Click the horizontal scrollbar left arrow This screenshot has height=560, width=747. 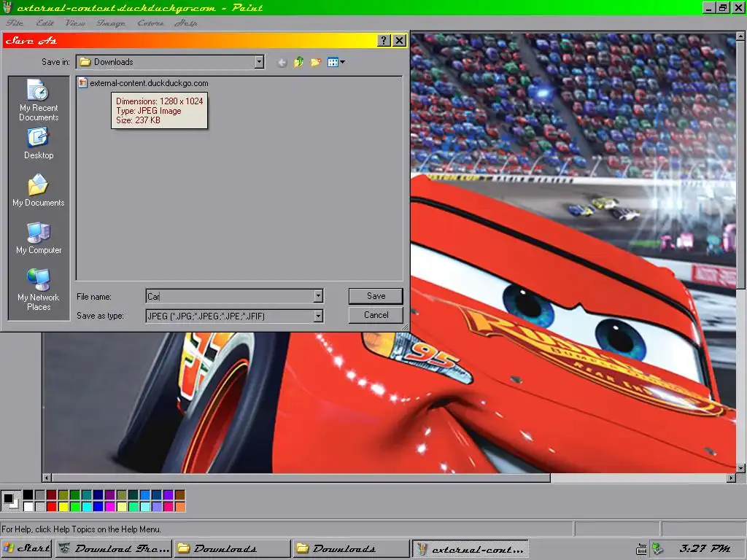[x=47, y=478]
